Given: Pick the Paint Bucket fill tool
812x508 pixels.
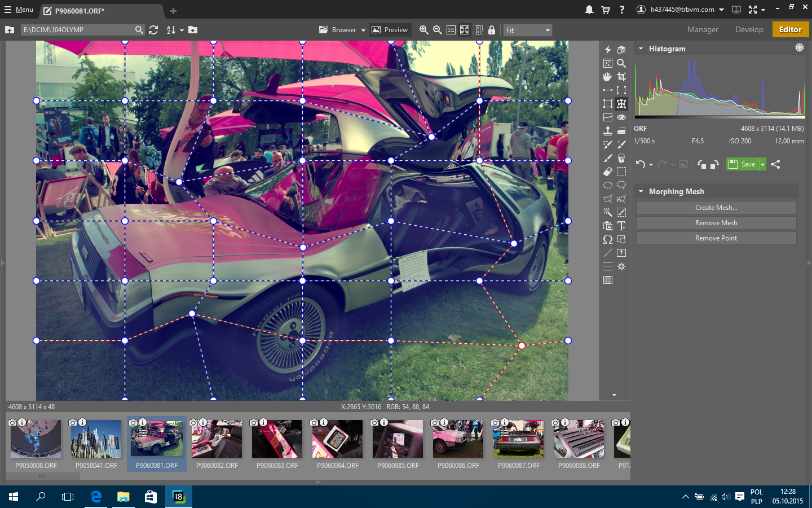Looking at the screenshot, I should (621, 158).
